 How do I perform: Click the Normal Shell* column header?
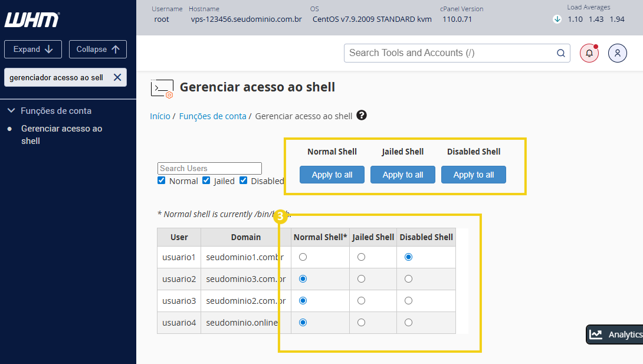320,237
